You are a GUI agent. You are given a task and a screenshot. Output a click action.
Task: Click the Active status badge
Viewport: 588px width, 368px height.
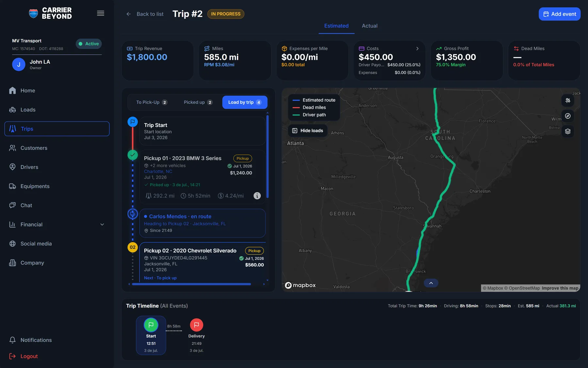pos(89,44)
